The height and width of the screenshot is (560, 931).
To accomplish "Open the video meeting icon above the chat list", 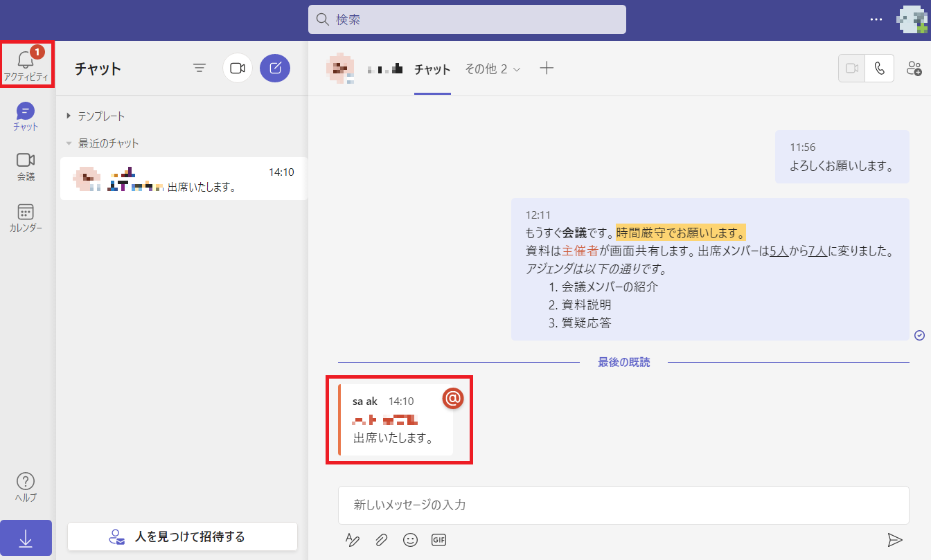I will pos(238,68).
